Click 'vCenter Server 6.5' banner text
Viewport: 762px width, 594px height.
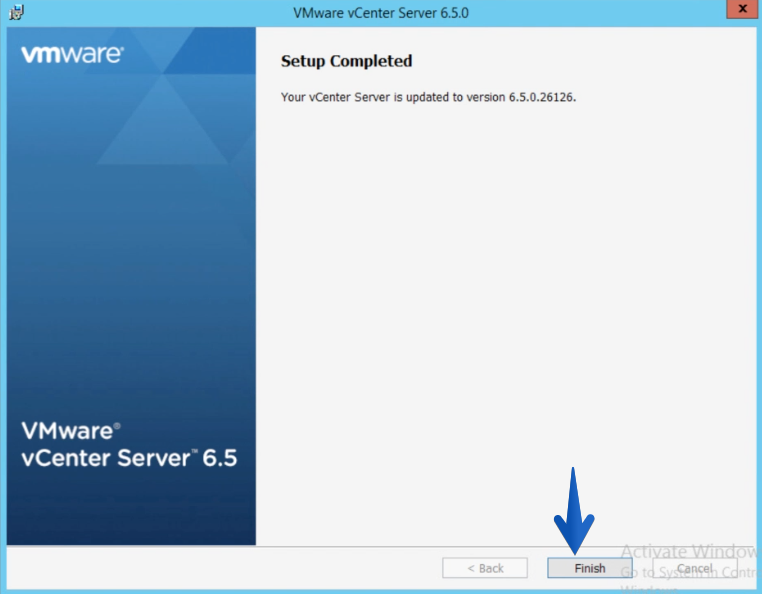pyautogui.click(x=129, y=458)
